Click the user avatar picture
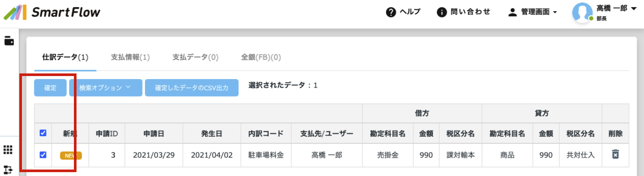This screenshot has width=644, height=176. [582, 12]
